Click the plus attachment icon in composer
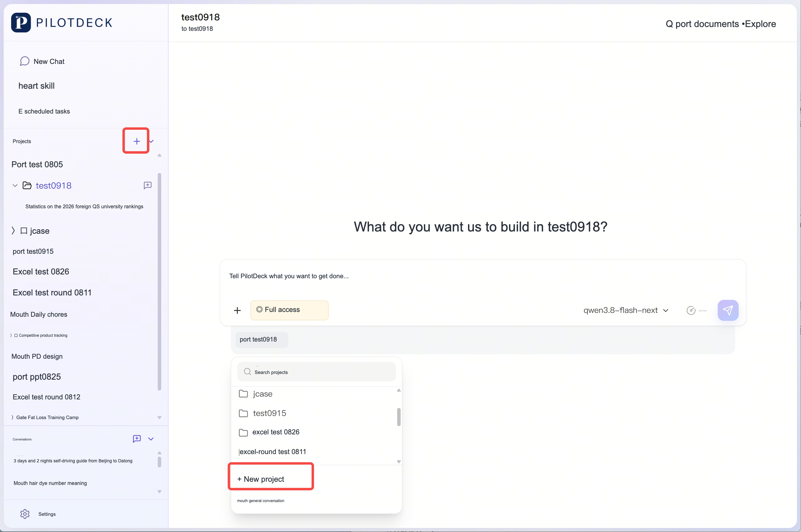 237,310
